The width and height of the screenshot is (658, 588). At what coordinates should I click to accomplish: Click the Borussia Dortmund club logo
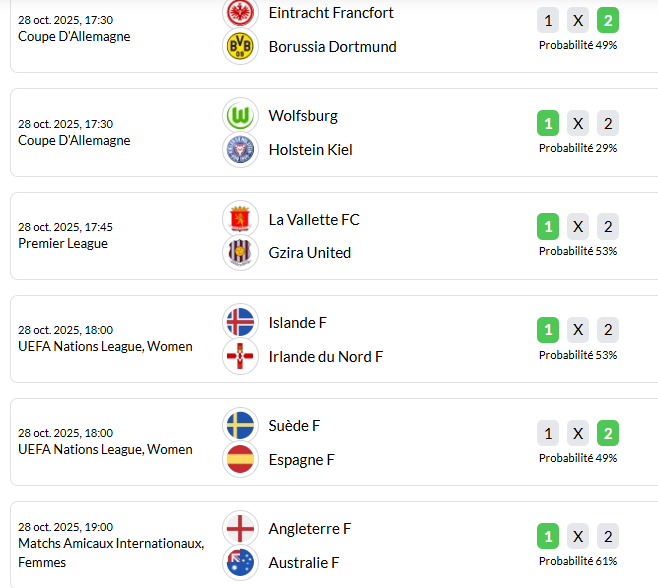(x=240, y=46)
